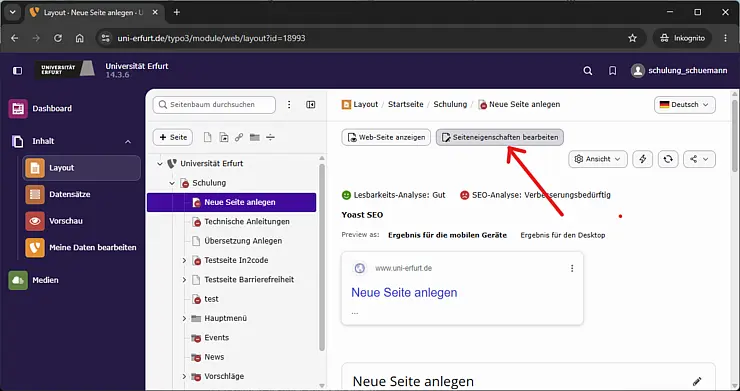This screenshot has width=740, height=391.
Task: Switch preview to mobile Geräte result
Action: (x=447, y=235)
